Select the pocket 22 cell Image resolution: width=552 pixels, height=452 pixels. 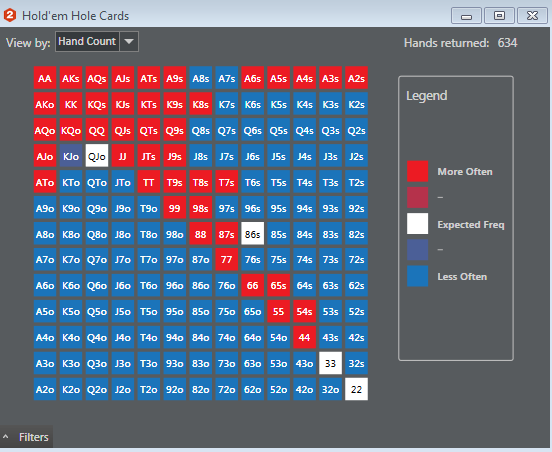click(356, 389)
